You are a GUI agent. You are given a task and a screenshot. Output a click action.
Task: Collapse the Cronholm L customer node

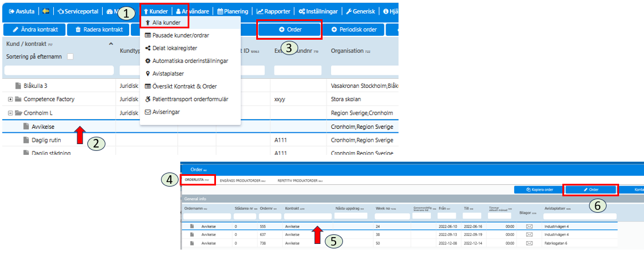[x=10, y=113]
